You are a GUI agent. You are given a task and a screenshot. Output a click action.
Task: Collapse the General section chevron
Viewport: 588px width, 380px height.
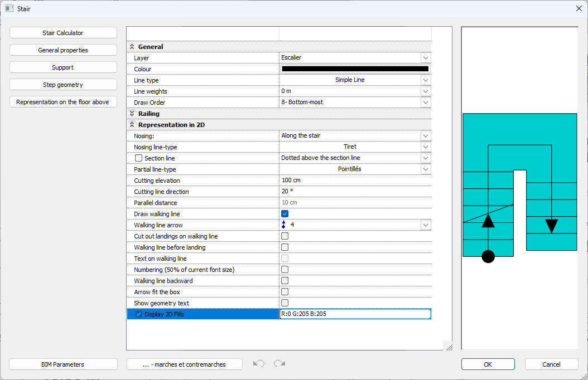coord(132,47)
